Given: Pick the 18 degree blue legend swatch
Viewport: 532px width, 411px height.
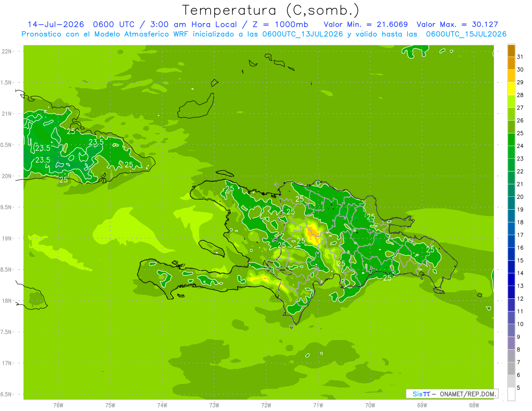Looking at the screenshot, I should coord(511,216).
